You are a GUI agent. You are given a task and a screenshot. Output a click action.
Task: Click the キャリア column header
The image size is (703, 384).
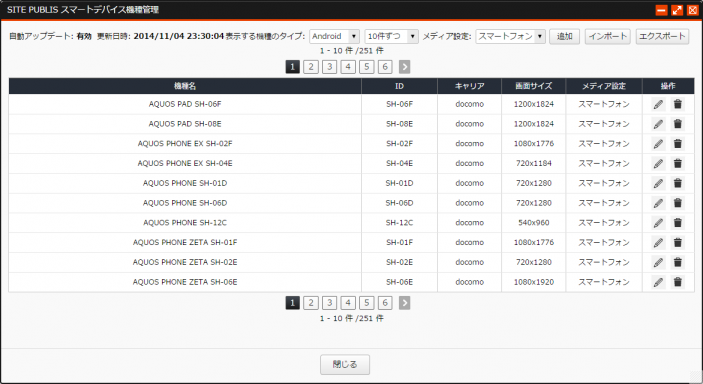(x=469, y=86)
